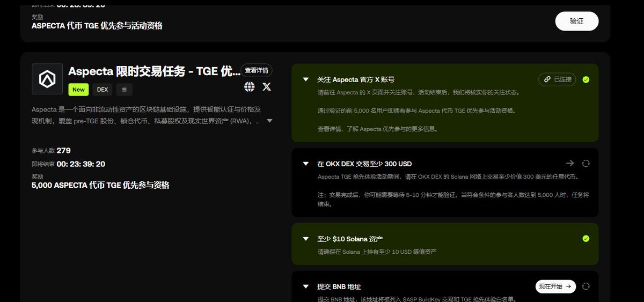Click green checkmark on 关注 Aspecta task
The image size is (644, 302).
click(586, 79)
